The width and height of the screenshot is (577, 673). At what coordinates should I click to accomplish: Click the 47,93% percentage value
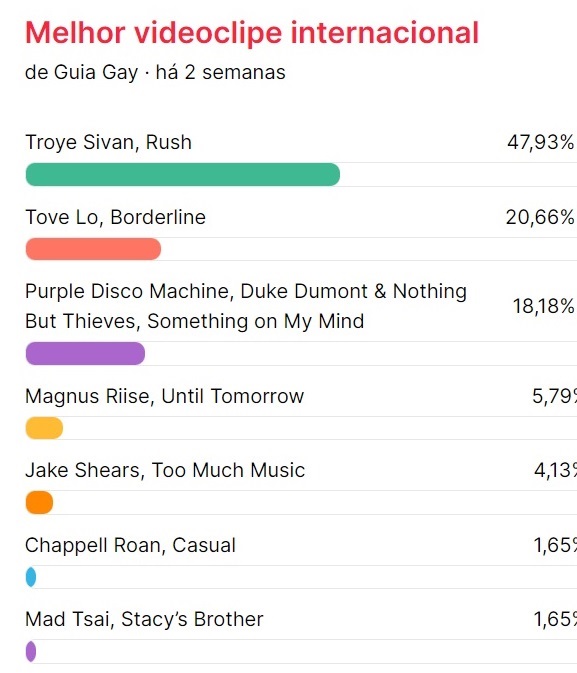point(541,142)
